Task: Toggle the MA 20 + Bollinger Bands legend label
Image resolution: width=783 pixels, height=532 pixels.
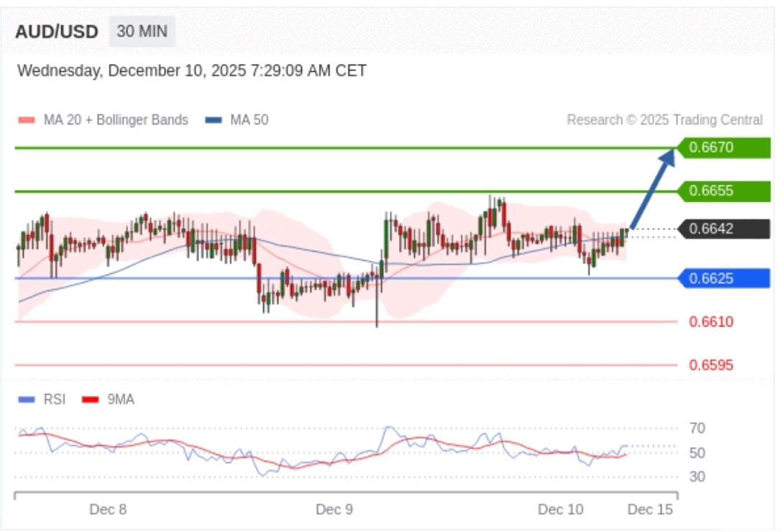Action: point(115,120)
